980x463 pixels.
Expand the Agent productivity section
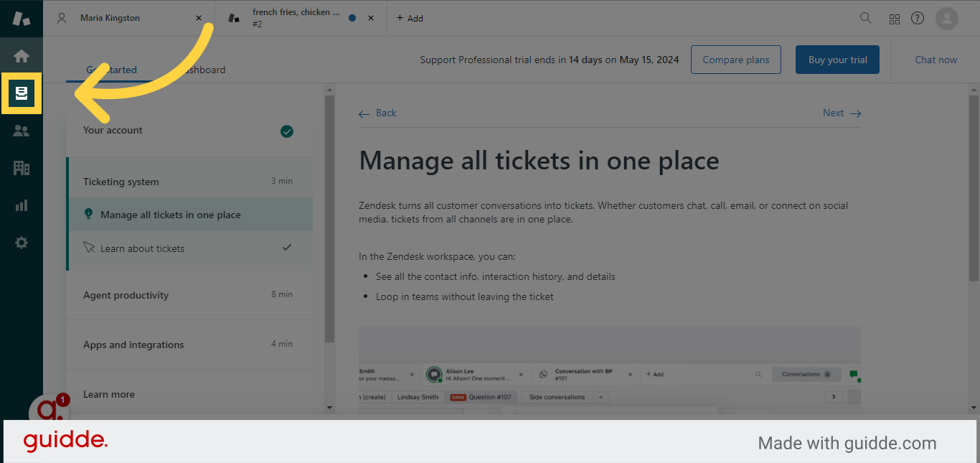pyautogui.click(x=189, y=294)
